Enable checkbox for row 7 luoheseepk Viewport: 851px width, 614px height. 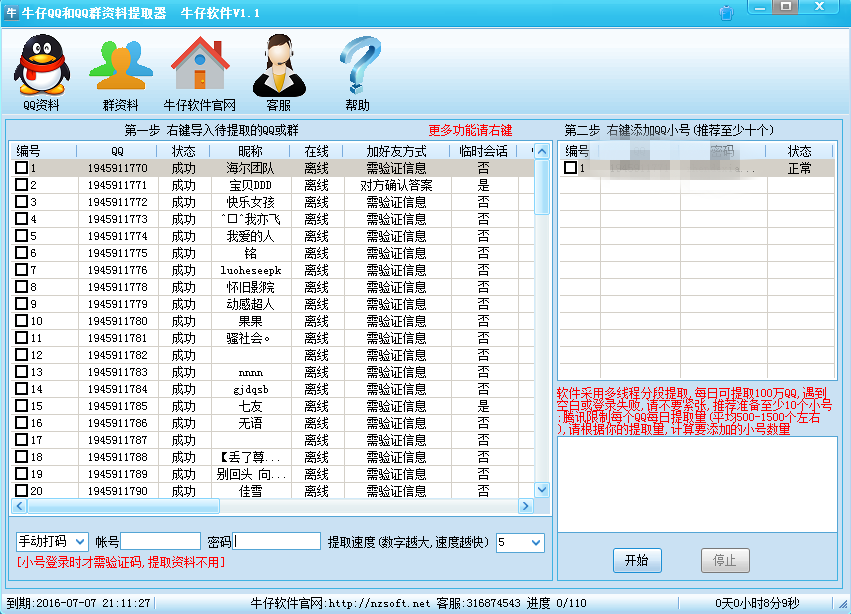click(x=21, y=270)
